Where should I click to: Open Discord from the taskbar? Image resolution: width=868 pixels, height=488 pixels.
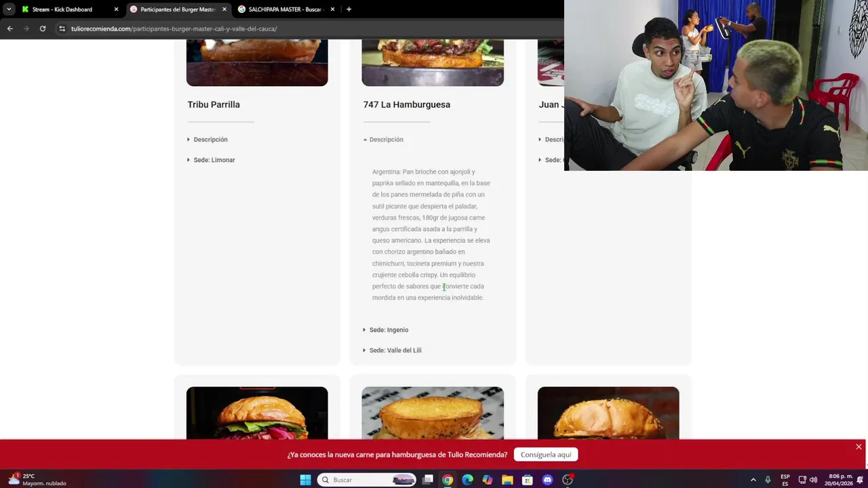pyautogui.click(x=547, y=480)
